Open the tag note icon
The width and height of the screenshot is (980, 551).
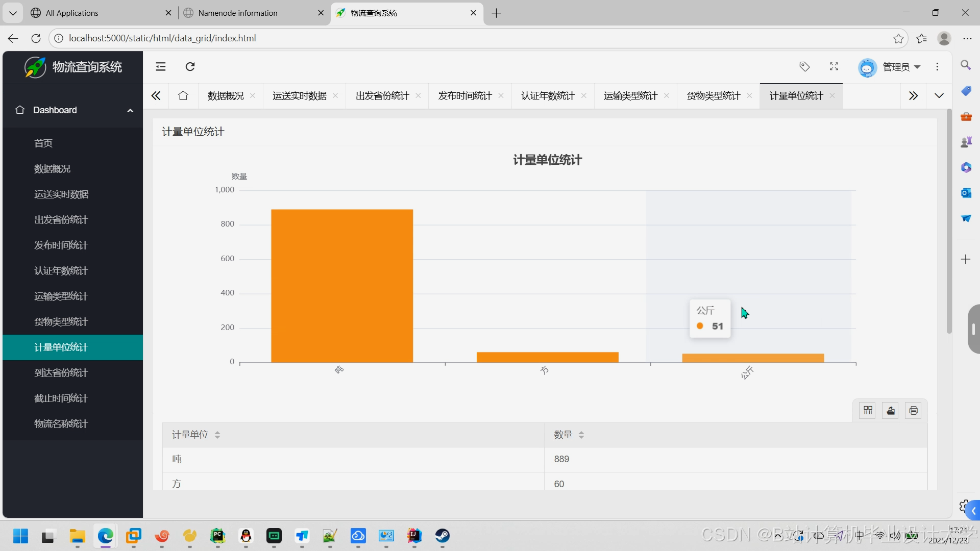tap(804, 67)
